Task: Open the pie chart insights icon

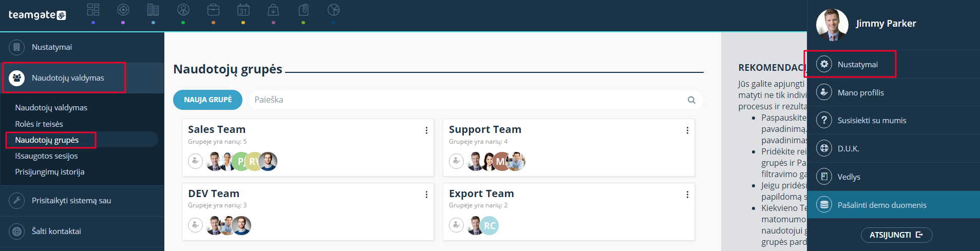Action: (x=333, y=10)
